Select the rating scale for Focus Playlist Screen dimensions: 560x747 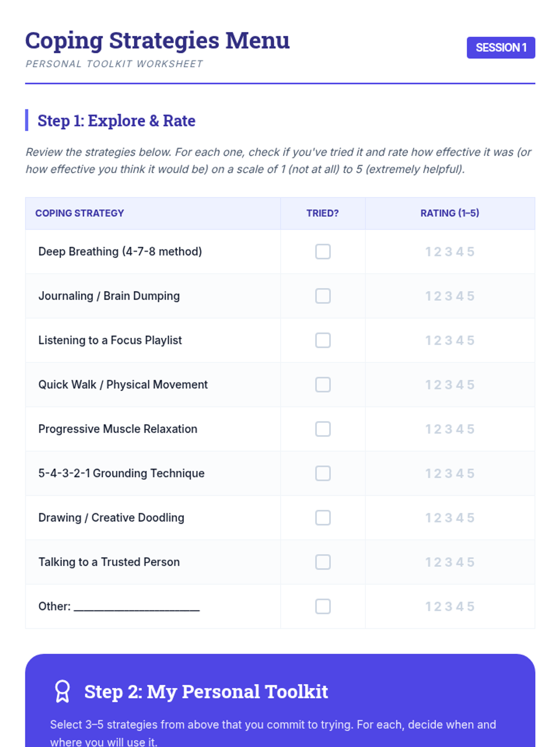[449, 341]
